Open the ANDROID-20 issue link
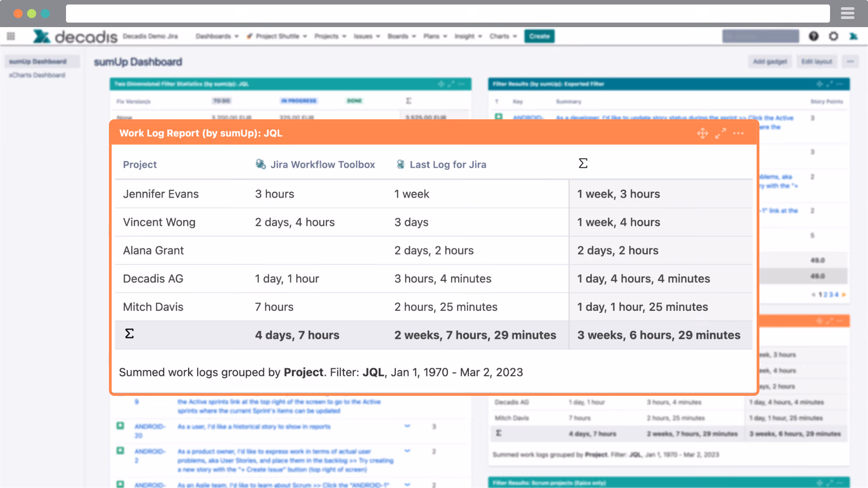Image resolution: width=868 pixels, height=488 pixels. [150, 431]
